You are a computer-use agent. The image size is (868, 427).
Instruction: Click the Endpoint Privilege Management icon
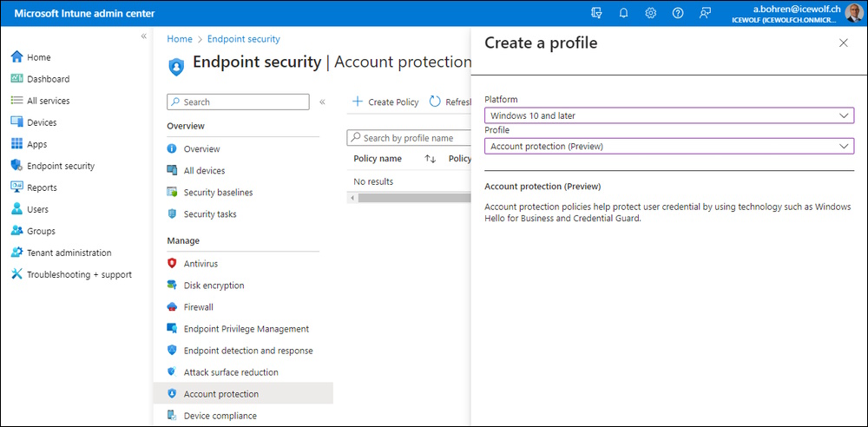172,328
